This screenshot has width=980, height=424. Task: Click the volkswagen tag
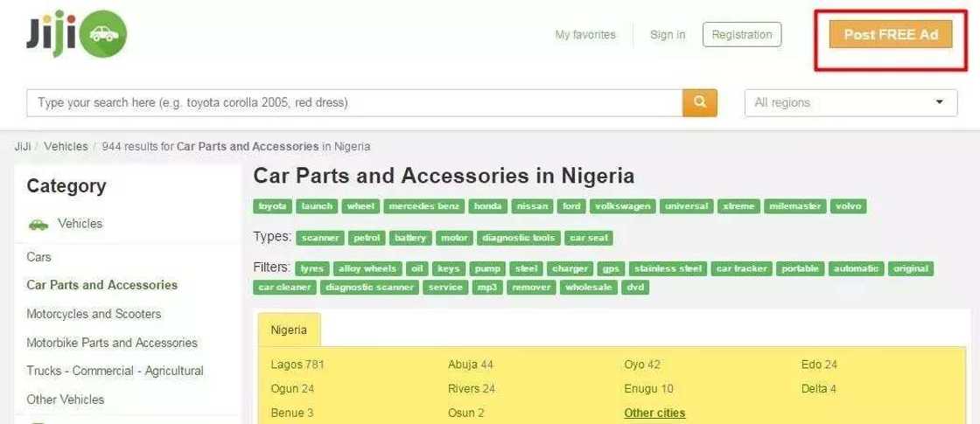point(622,206)
